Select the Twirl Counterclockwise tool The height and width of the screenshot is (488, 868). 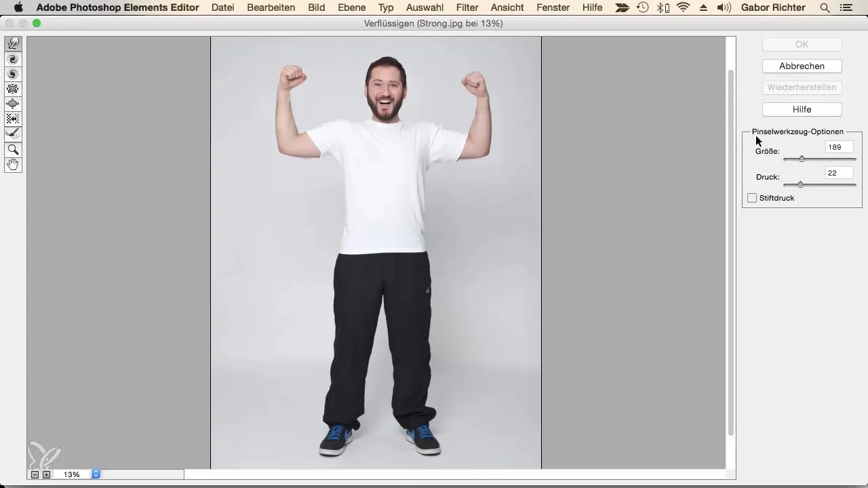[13, 74]
